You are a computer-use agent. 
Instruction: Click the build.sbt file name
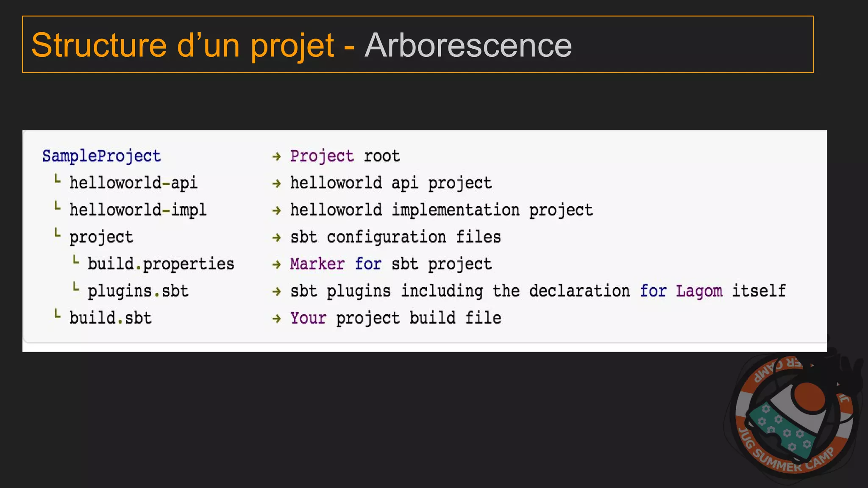[110, 318]
